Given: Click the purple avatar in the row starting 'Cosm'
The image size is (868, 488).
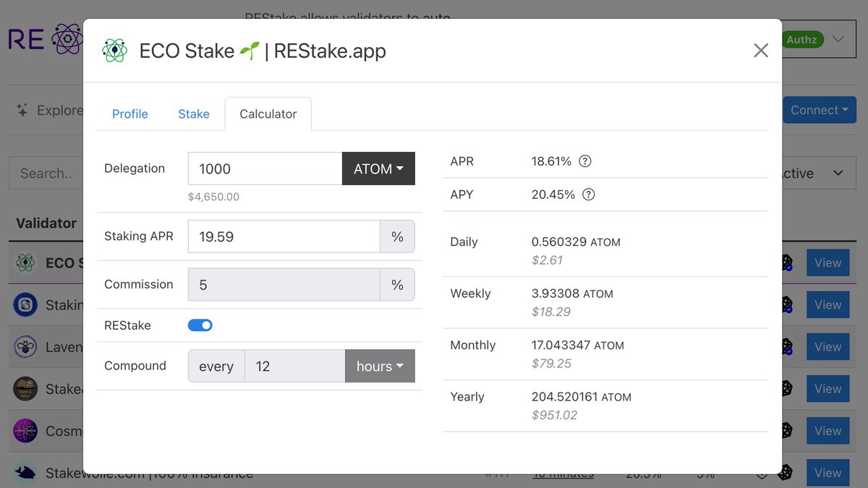Looking at the screenshot, I should coord(25,430).
